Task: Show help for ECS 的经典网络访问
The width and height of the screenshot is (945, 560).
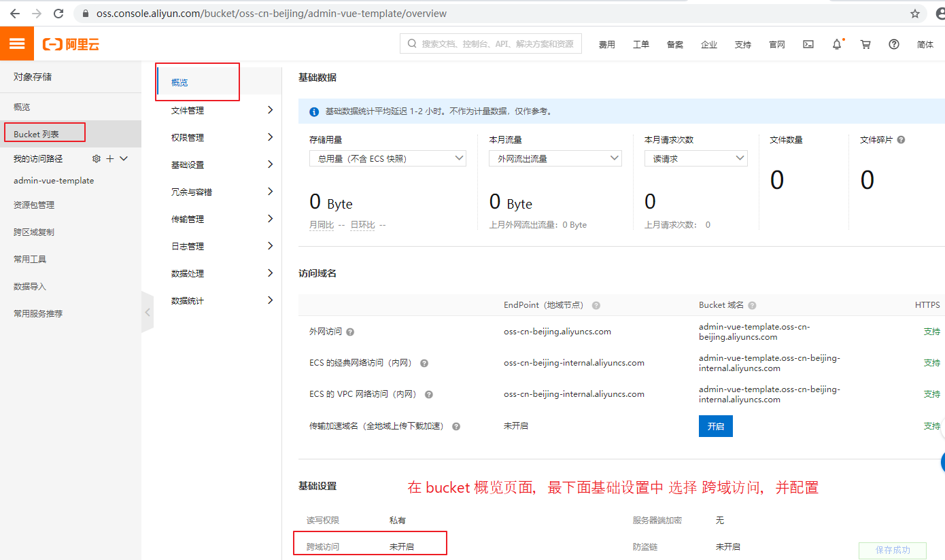Action: pyautogui.click(x=424, y=364)
